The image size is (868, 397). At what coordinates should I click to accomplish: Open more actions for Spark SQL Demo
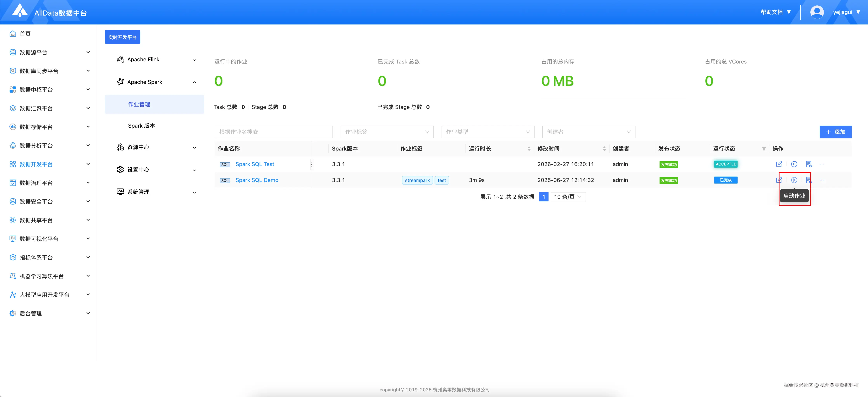tap(822, 180)
